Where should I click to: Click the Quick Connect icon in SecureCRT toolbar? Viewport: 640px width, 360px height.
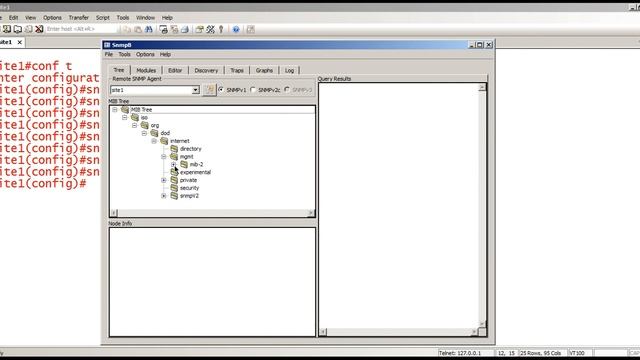[x=7, y=29]
